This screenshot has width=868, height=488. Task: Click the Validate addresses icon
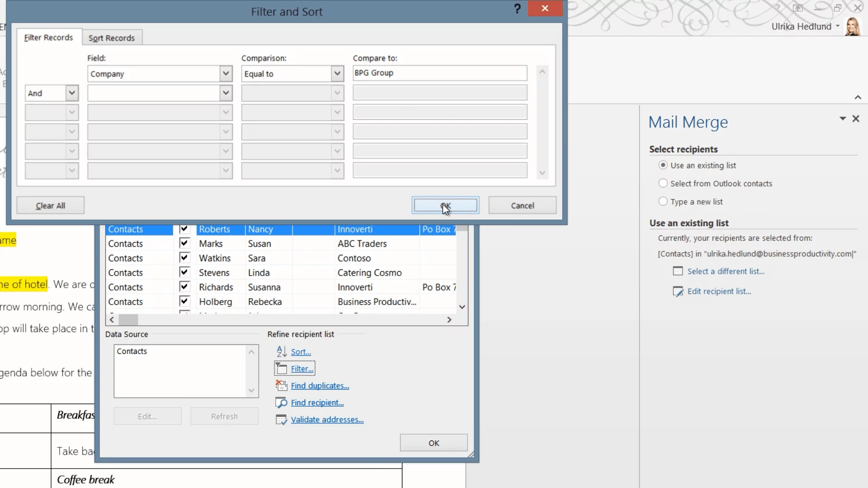pos(281,420)
